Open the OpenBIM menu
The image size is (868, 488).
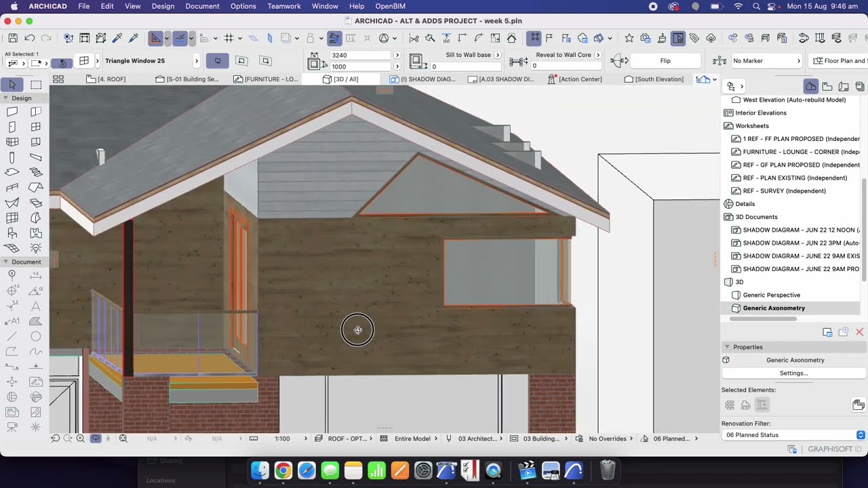(390, 6)
